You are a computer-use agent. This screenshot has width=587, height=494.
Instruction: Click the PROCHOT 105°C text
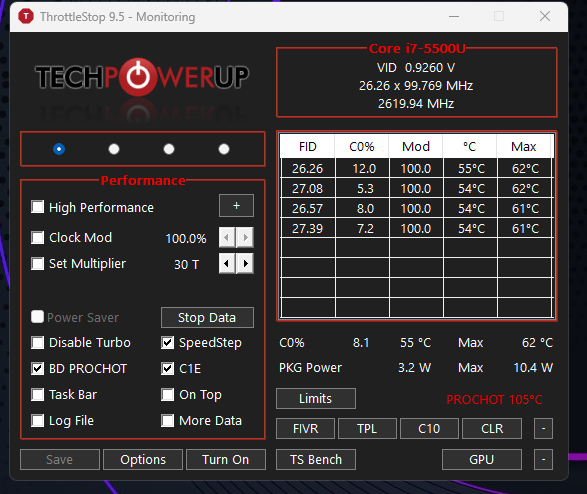pyautogui.click(x=494, y=400)
